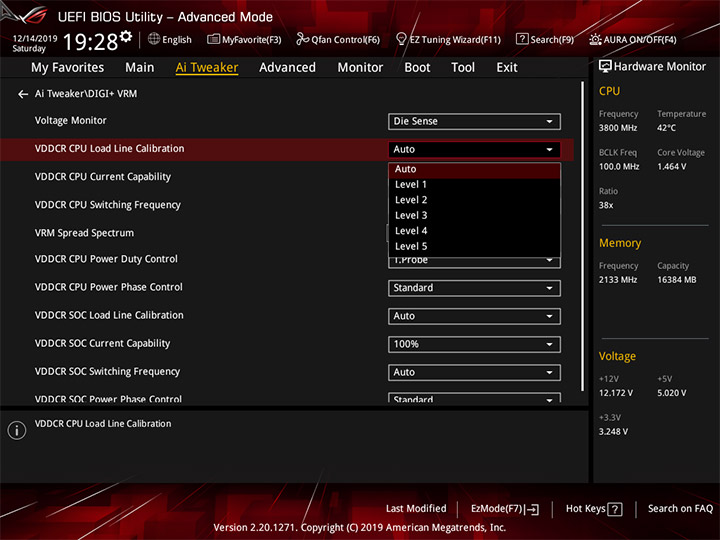
Task: Open VDDCR SOC Load Line Calibration dropdown
Action: click(x=474, y=316)
